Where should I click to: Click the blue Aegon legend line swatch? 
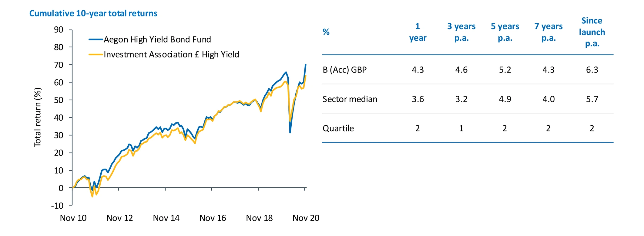pos(96,39)
